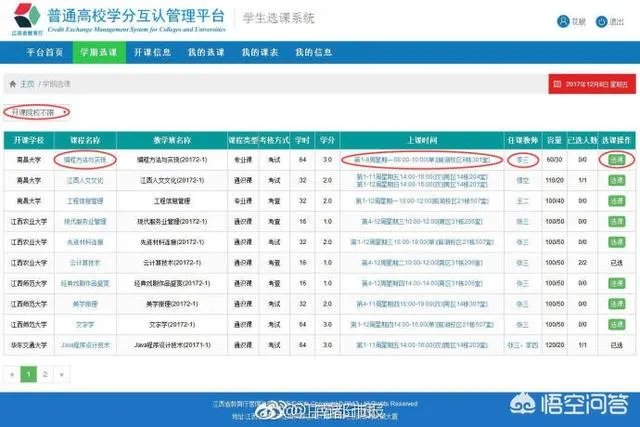Click 选课 button for 工程信息管理

tap(616, 201)
